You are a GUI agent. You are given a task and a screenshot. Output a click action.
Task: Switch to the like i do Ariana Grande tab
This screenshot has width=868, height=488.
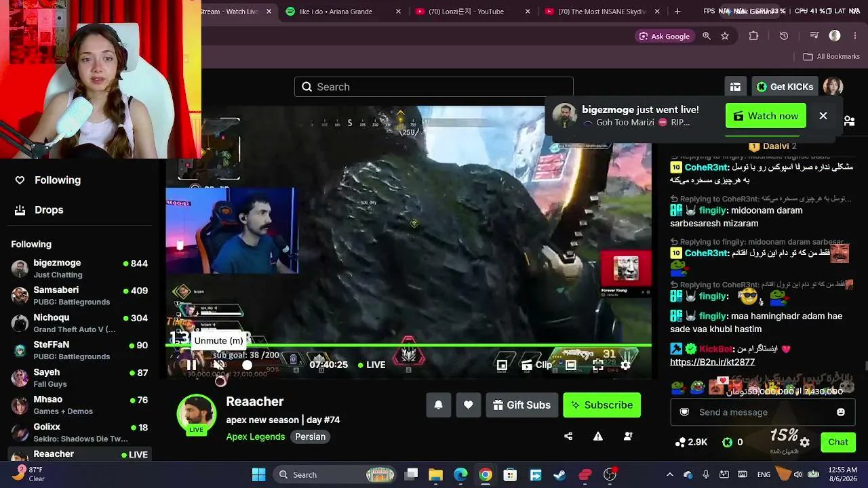[x=344, y=12]
